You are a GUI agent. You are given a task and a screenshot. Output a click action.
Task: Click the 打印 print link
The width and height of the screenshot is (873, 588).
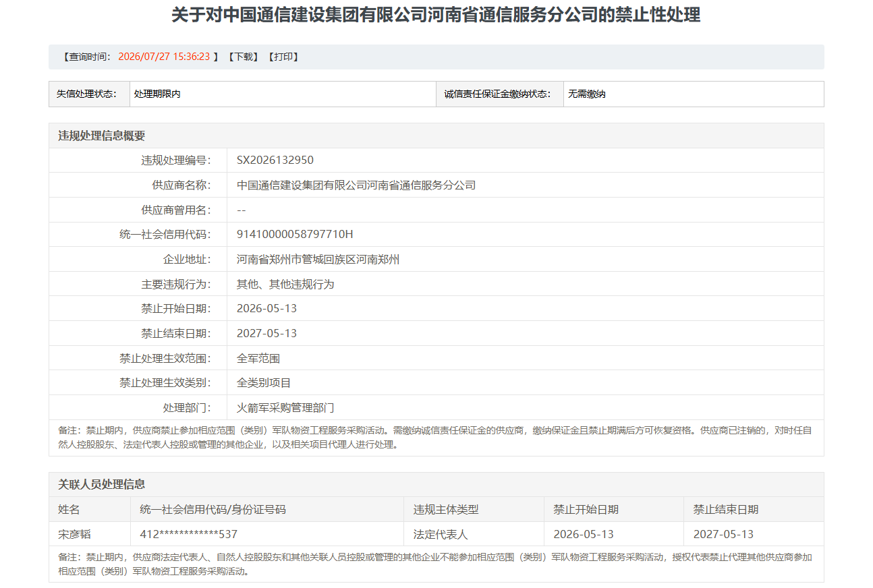click(x=283, y=57)
